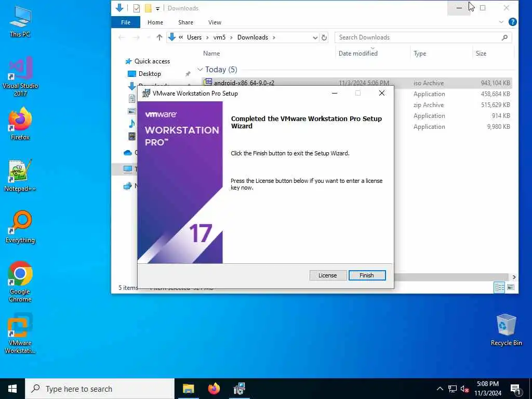
Task: Click the zip Archive type cell
Action: pyautogui.click(x=429, y=105)
